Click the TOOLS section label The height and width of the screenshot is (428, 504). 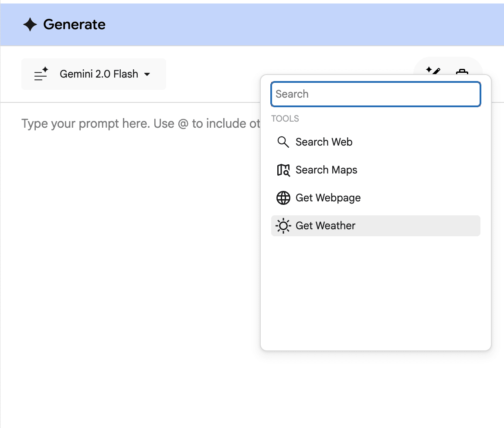point(285,118)
